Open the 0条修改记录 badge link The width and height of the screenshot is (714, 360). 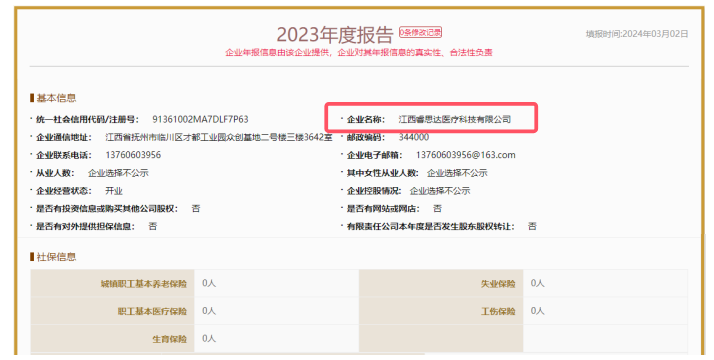(x=420, y=32)
